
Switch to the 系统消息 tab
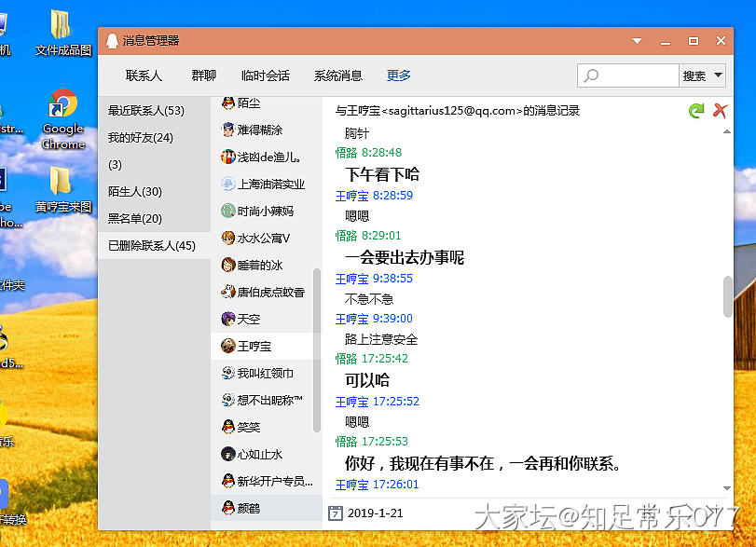coord(337,75)
